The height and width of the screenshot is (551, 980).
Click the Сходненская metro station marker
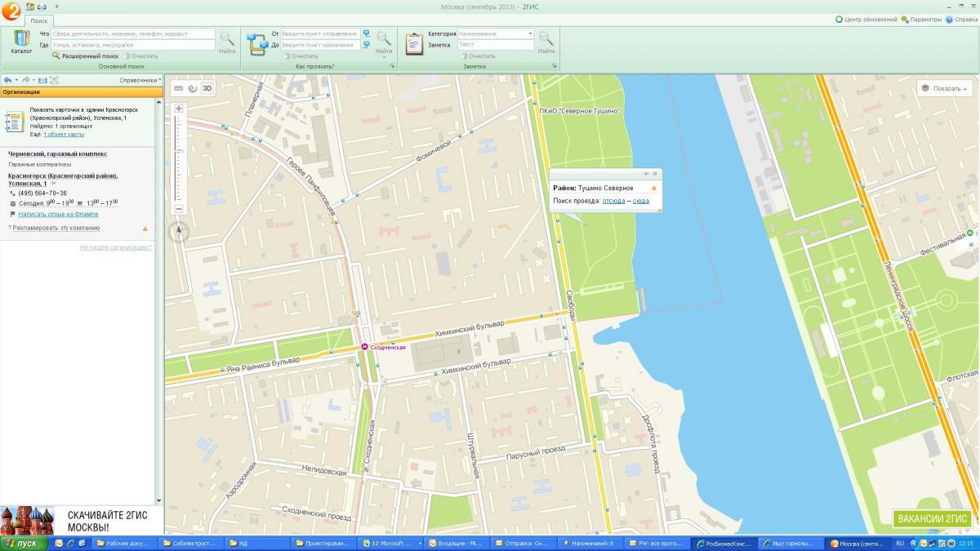click(364, 348)
